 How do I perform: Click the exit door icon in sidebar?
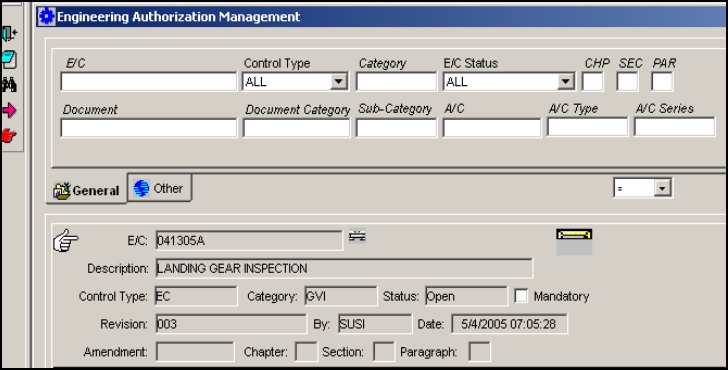click(9, 33)
